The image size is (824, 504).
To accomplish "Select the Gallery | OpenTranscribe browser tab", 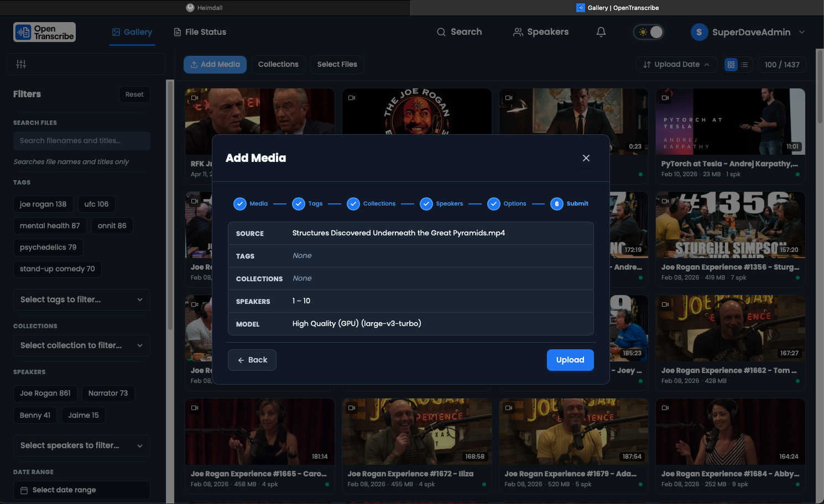I will click(x=617, y=8).
